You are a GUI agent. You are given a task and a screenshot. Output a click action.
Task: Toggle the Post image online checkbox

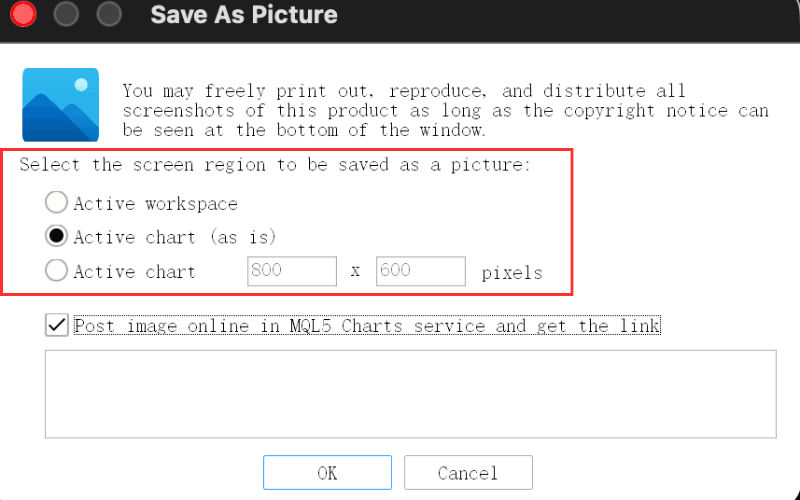point(57,325)
